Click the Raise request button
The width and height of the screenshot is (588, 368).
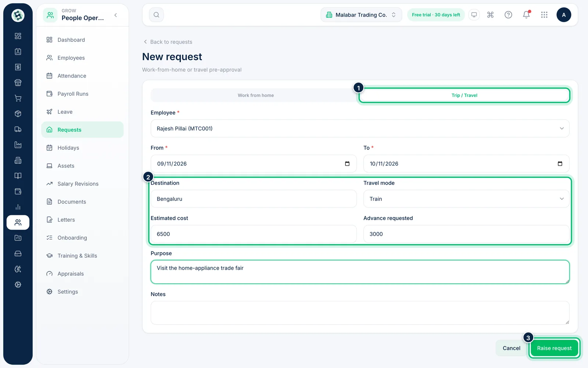[x=554, y=348]
